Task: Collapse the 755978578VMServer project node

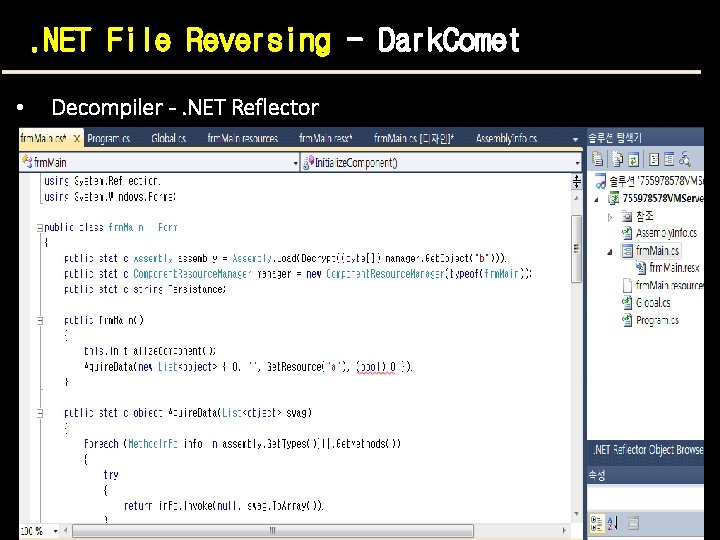Action: [597, 199]
